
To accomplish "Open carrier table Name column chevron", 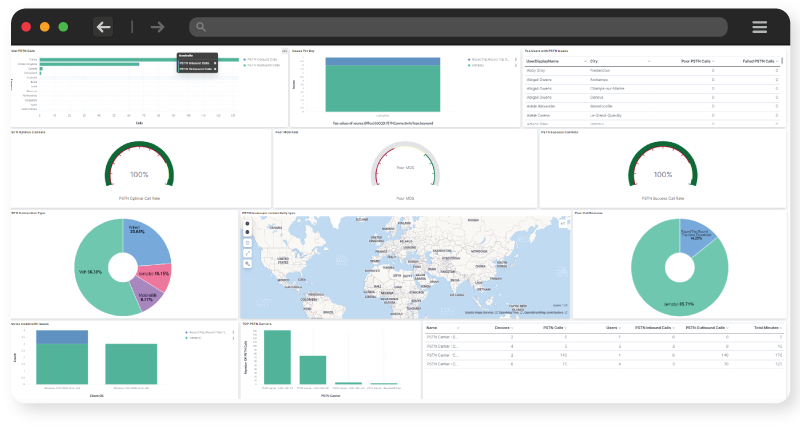I will [458, 328].
